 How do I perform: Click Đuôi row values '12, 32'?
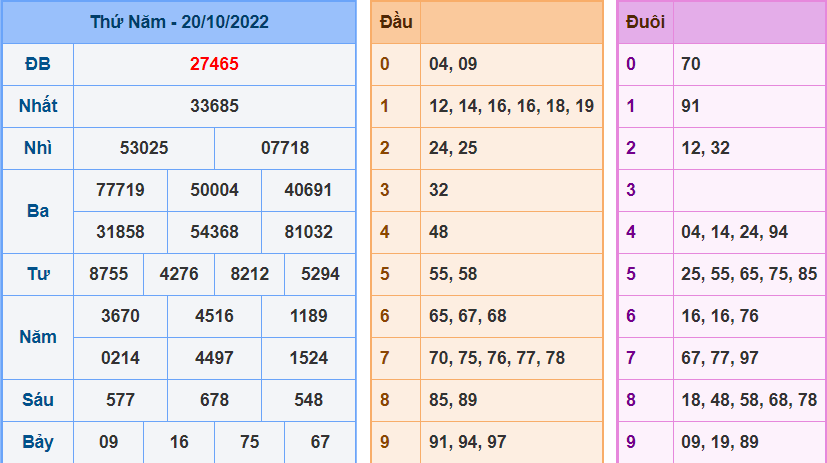(705, 148)
